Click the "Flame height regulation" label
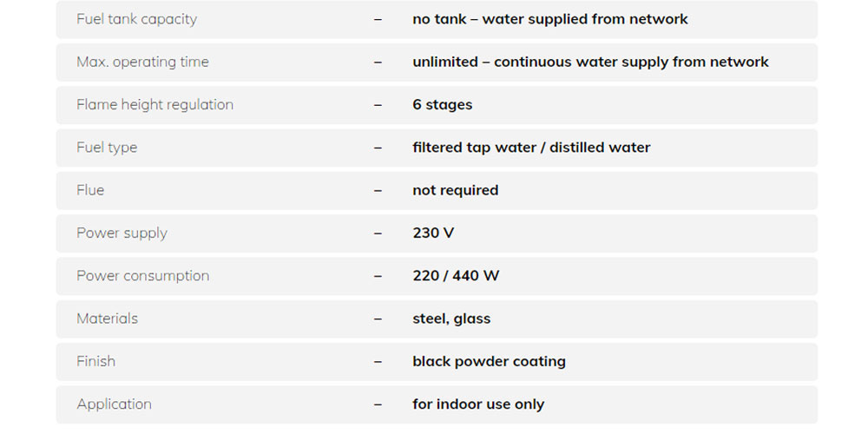 pos(155,104)
